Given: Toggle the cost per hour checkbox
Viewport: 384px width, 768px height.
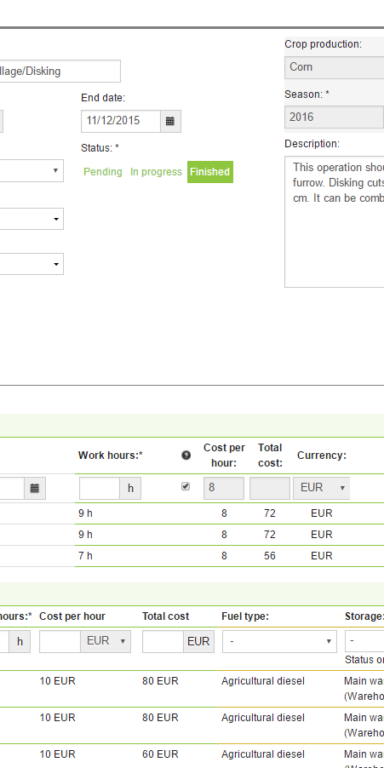Looking at the screenshot, I should coord(186,486).
